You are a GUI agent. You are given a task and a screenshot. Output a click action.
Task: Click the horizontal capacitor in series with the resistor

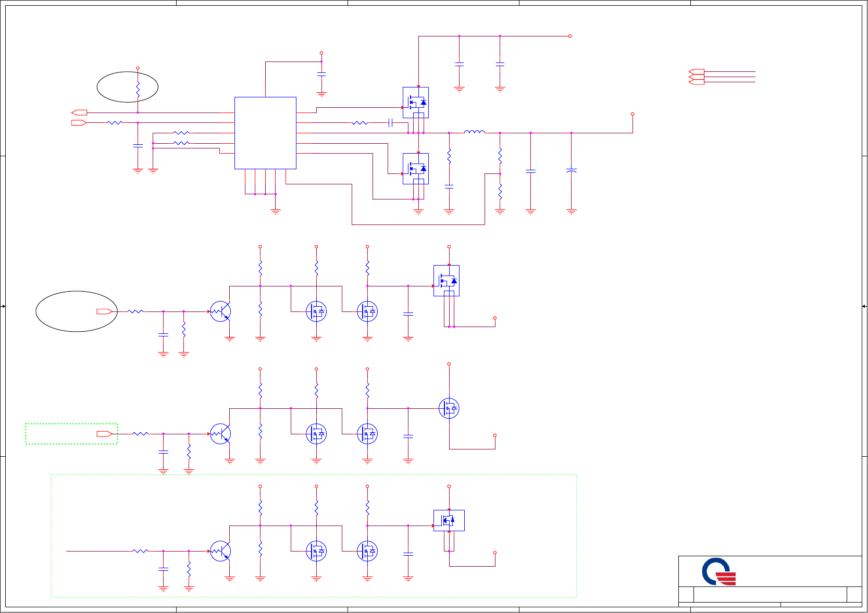pos(390,123)
